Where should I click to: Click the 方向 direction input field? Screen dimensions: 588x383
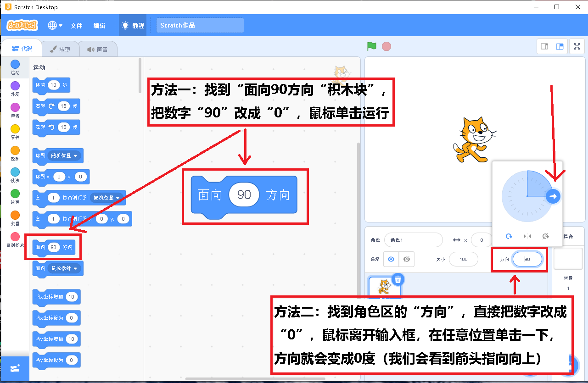point(527,259)
